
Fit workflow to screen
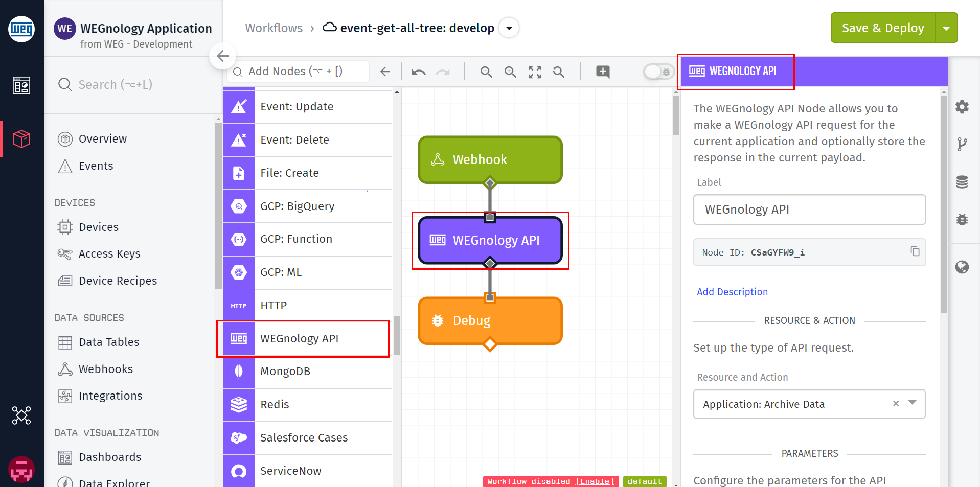[x=535, y=72]
